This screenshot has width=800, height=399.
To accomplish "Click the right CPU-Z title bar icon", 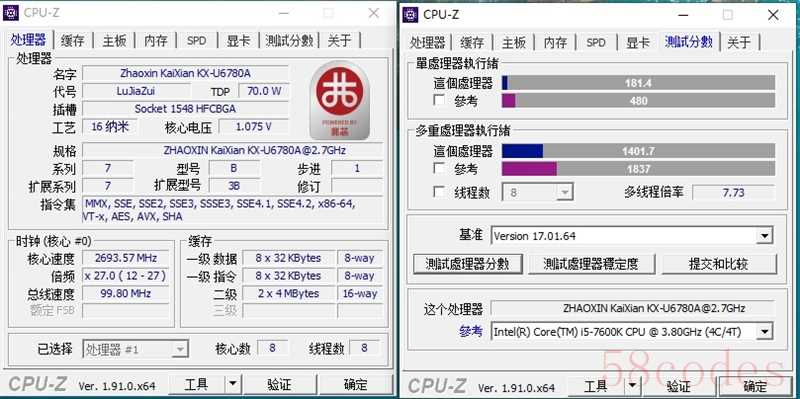I will [x=410, y=14].
